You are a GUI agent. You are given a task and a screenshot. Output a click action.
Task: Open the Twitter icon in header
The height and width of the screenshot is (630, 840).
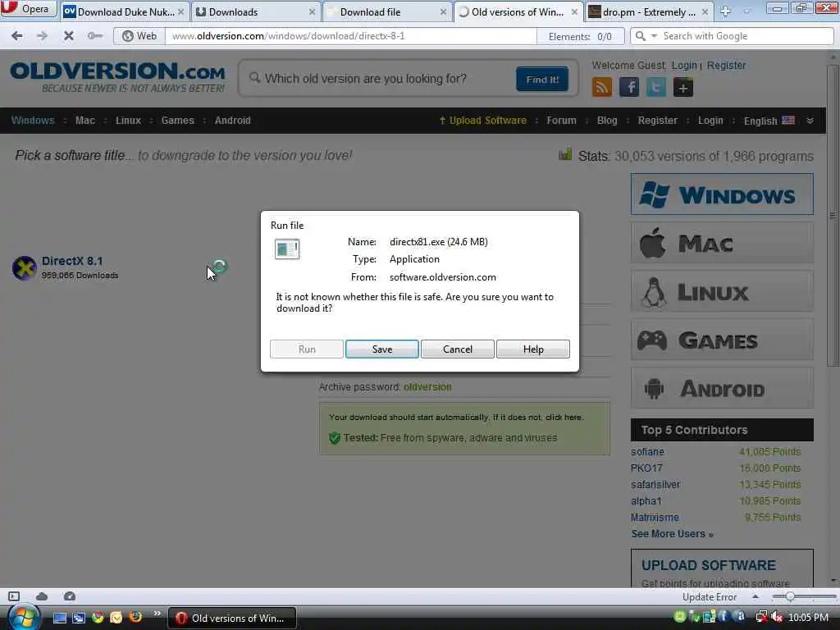[x=655, y=87]
